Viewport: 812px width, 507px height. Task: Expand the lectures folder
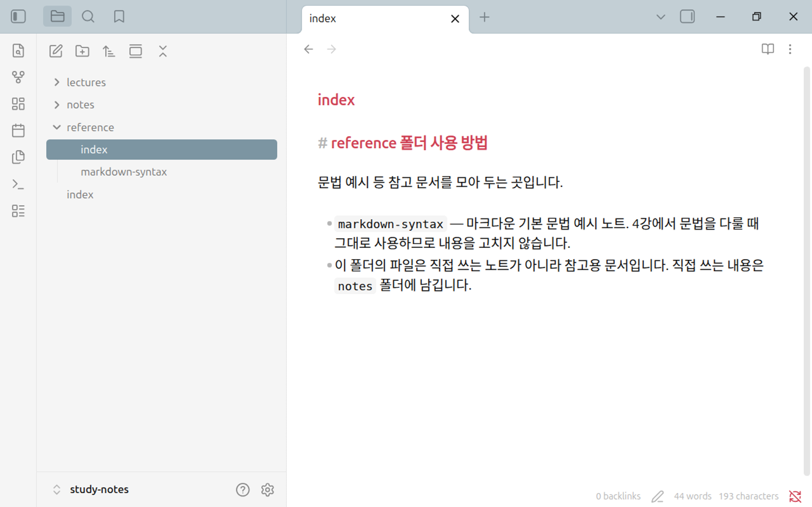[161, 82]
